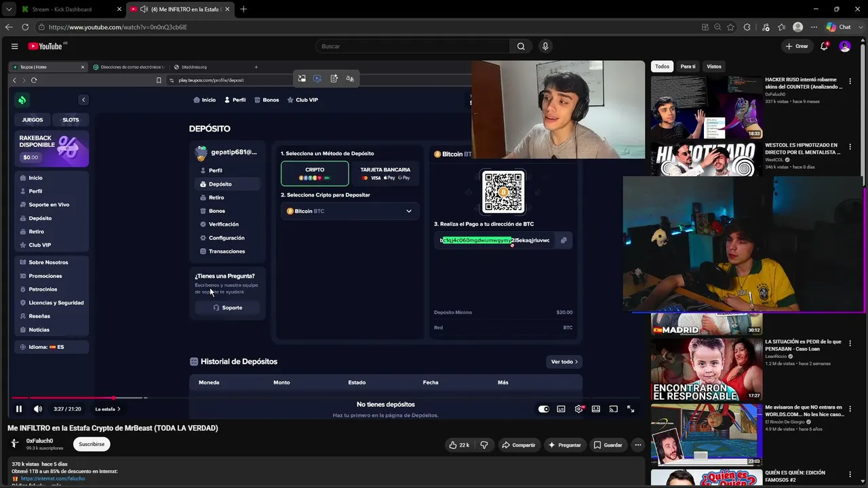
Task: Enter fullscreen mode for the video
Action: 631,409
